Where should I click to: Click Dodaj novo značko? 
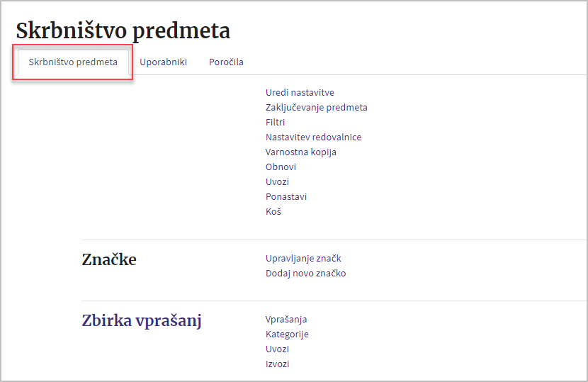(x=305, y=273)
